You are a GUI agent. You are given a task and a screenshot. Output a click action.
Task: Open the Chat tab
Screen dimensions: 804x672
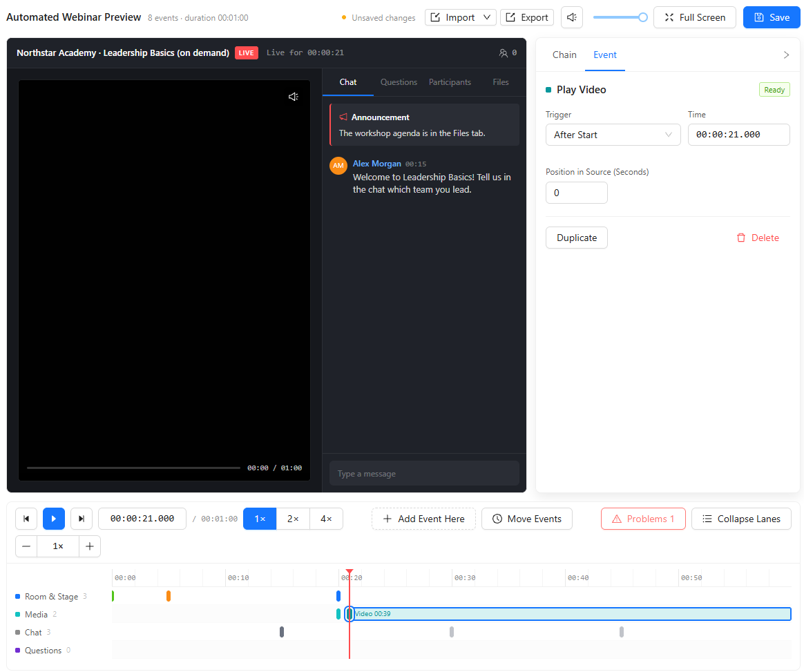tap(347, 82)
